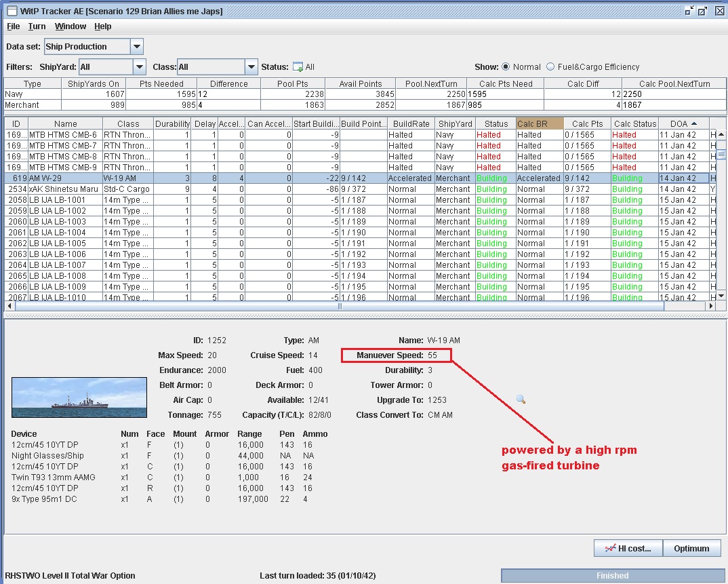Open the Window menu
728x584 pixels.
coord(70,26)
